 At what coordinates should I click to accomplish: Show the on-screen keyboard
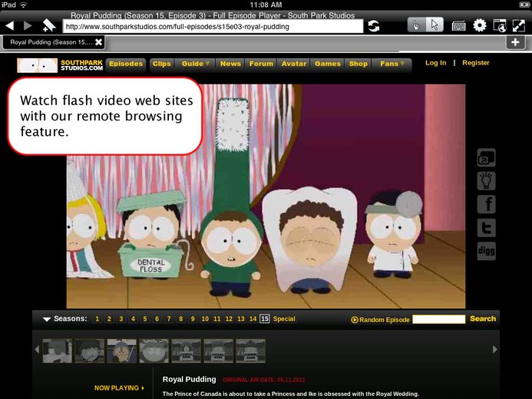pos(458,26)
